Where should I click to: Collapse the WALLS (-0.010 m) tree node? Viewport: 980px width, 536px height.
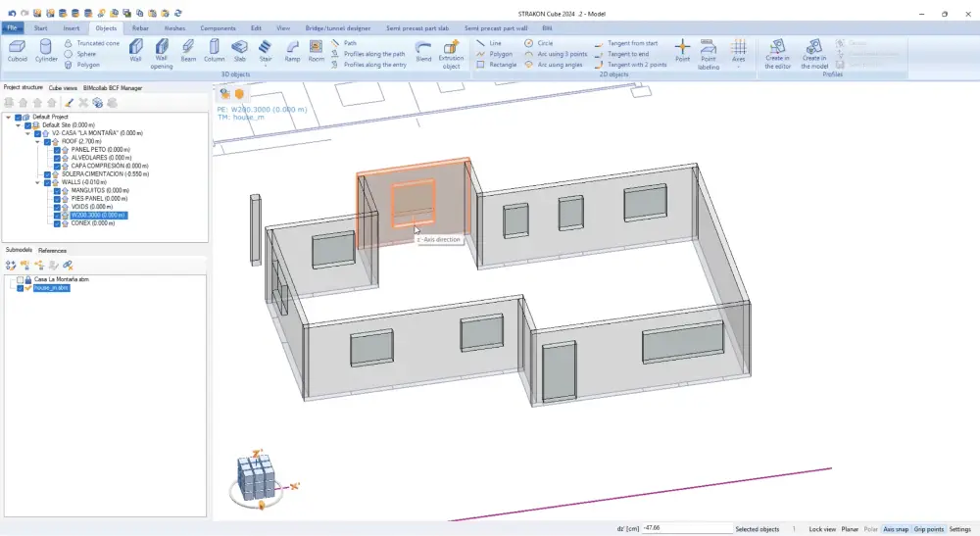(37, 182)
